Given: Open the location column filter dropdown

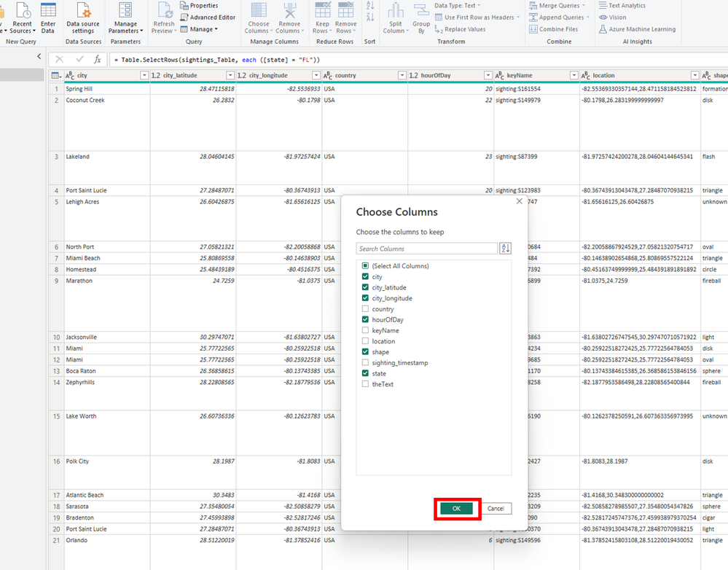Looking at the screenshot, I should [x=694, y=75].
